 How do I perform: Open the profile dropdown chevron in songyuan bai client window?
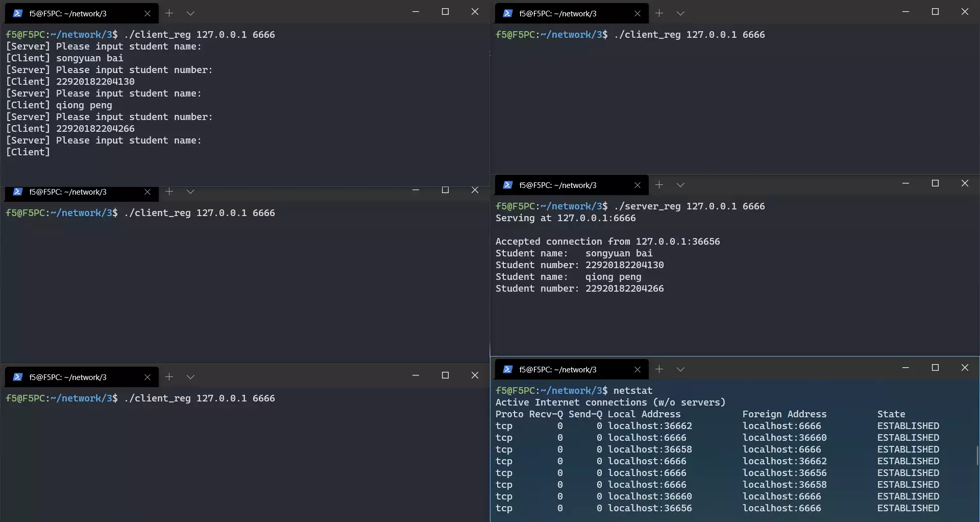click(x=190, y=14)
